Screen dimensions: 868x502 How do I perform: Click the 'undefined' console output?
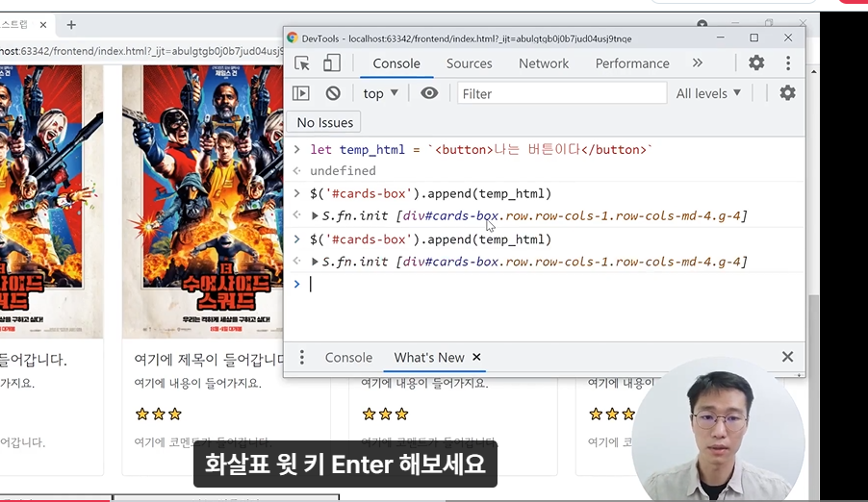(343, 170)
